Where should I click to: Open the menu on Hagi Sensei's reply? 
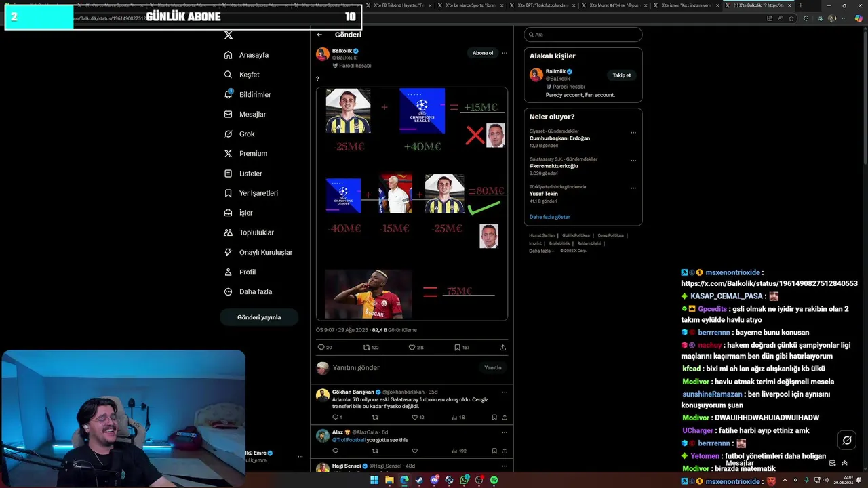pyautogui.click(x=504, y=466)
